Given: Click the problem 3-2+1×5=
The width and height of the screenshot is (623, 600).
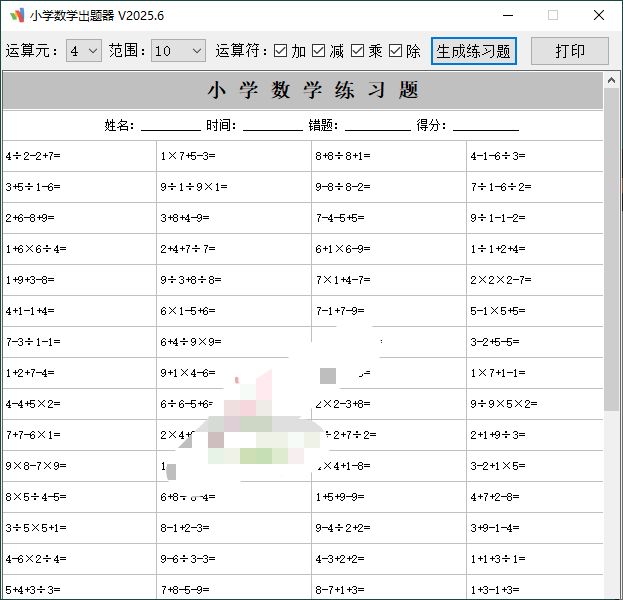Looking at the screenshot, I should point(497,466).
